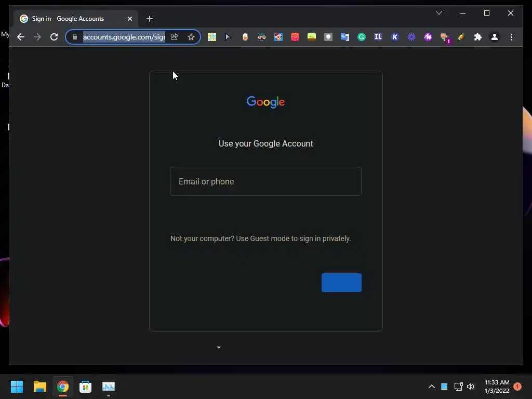
Task: Open the orange notification badge
Action: (x=517, y=387)
